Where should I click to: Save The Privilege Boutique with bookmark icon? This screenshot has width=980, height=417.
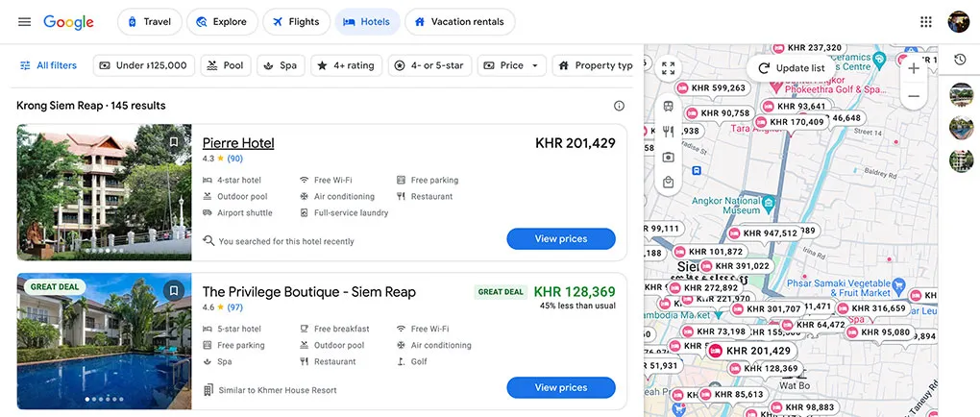pos(174,291)
